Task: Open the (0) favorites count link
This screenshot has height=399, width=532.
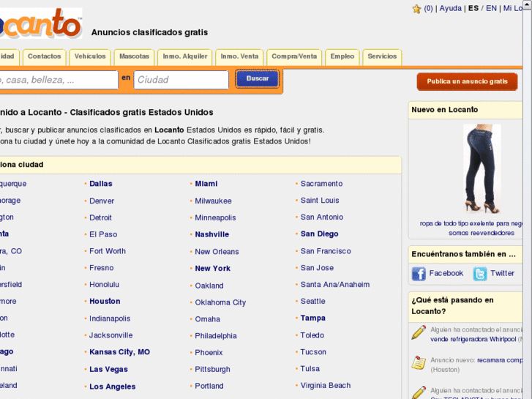Action: [x=428, y=9]
